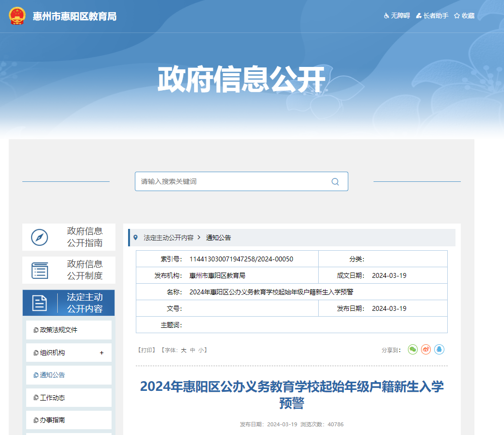Viewport: 504px width, 435px height.
Task: Share article to QQ
Action: point(439,349)
